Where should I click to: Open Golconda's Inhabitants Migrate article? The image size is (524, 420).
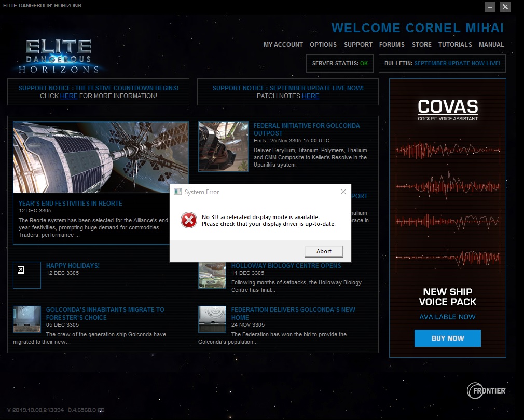click(x=105, y=314)
